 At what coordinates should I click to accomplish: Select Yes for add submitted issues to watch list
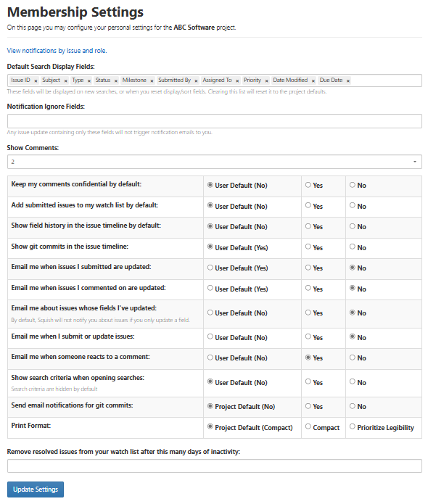coord(308,205)
